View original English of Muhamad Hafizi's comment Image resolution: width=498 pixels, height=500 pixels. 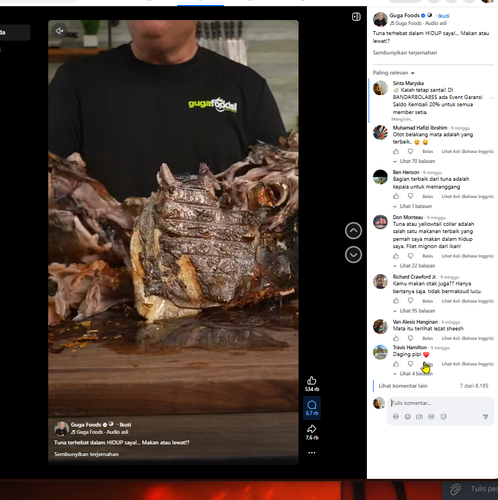click(x=468, y=152)
